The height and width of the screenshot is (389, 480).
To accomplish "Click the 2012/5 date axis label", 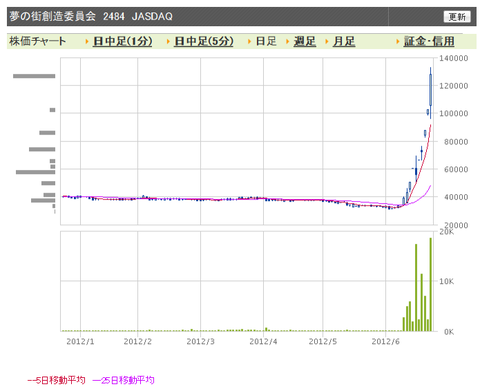I will pyautogui.click(x=323, y=341).
